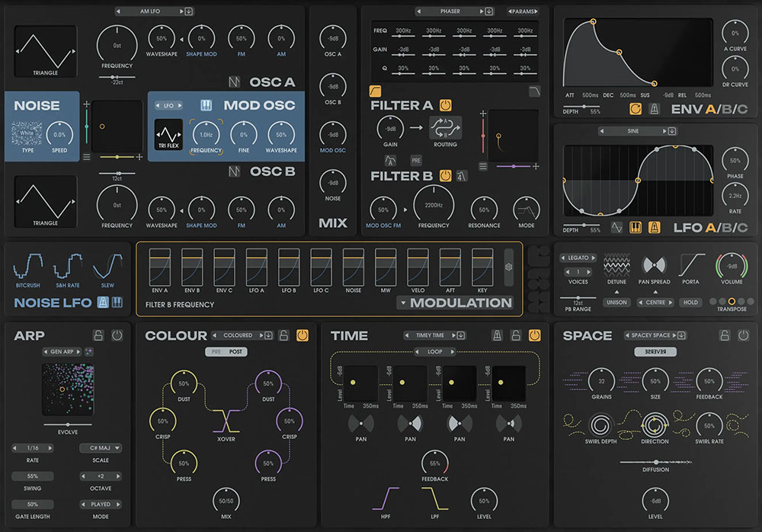Image resolution: width=762 pixels, height=532 pixels.
Task: Click the metronome sync icon in the LFO panel
Action: 656,228
